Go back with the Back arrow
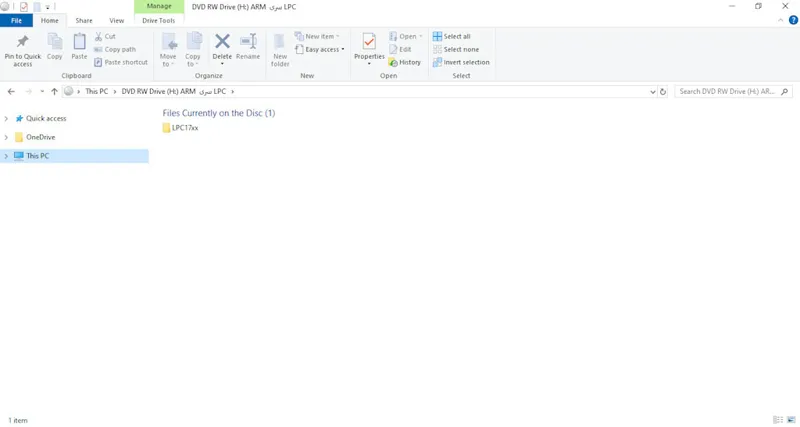 [11, 92]
